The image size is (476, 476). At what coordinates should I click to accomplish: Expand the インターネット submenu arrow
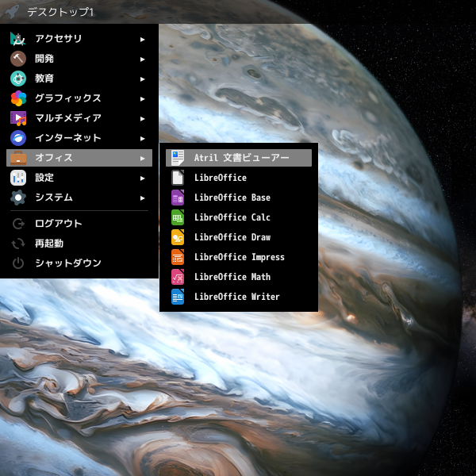click(x=142, y=139)
